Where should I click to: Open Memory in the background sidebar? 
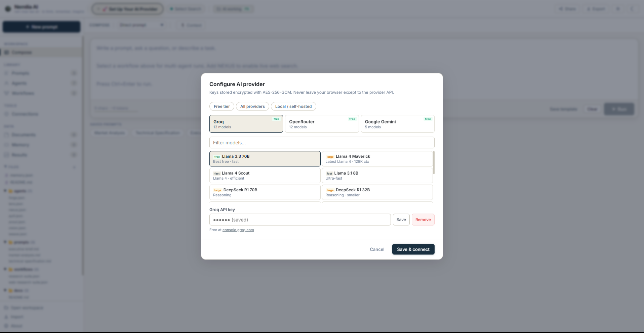[x=40, y=145]
